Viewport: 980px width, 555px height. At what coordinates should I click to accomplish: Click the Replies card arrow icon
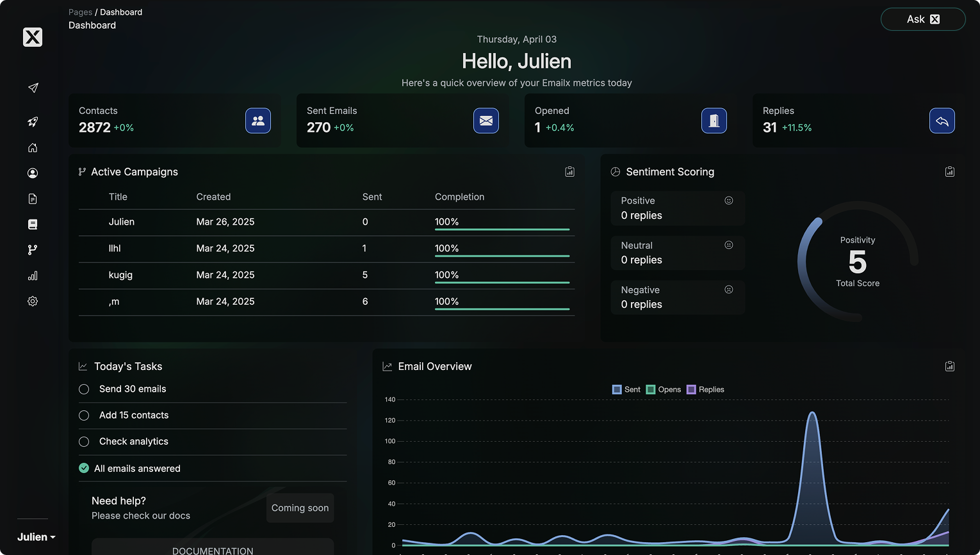click(942, 121)
